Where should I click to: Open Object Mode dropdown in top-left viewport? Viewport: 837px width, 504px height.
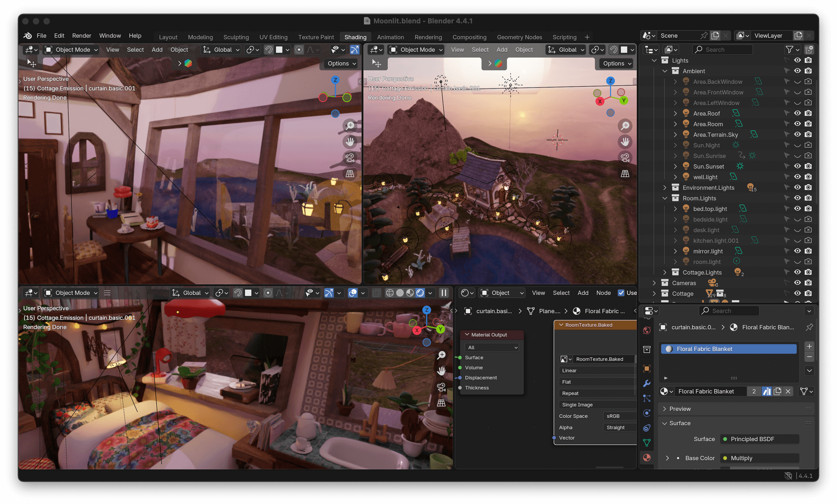click(71, 50)
